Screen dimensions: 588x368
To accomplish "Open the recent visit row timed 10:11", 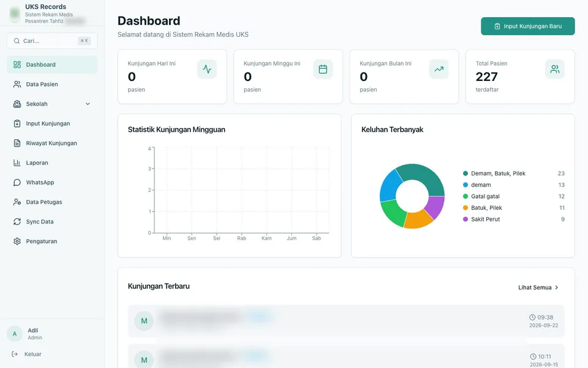I will (x=346, y=356).
